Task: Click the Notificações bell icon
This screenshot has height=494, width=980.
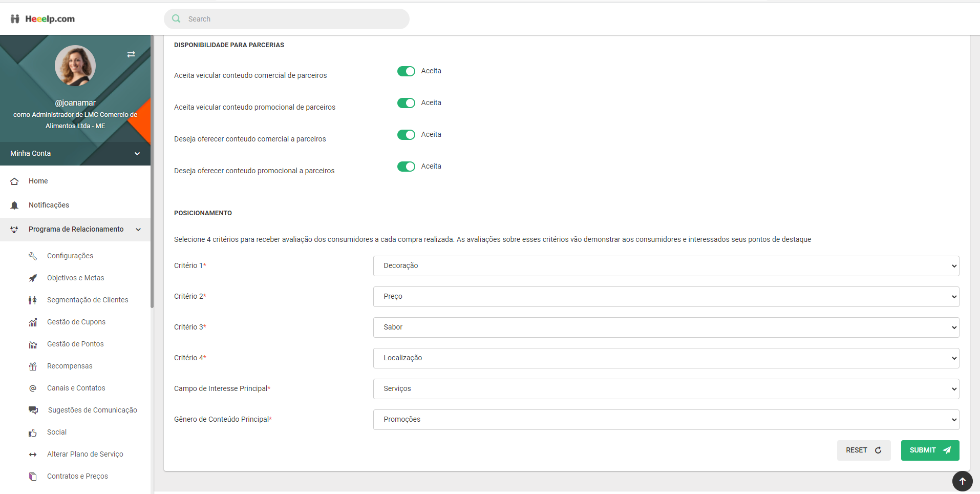Action: [14, 205]
